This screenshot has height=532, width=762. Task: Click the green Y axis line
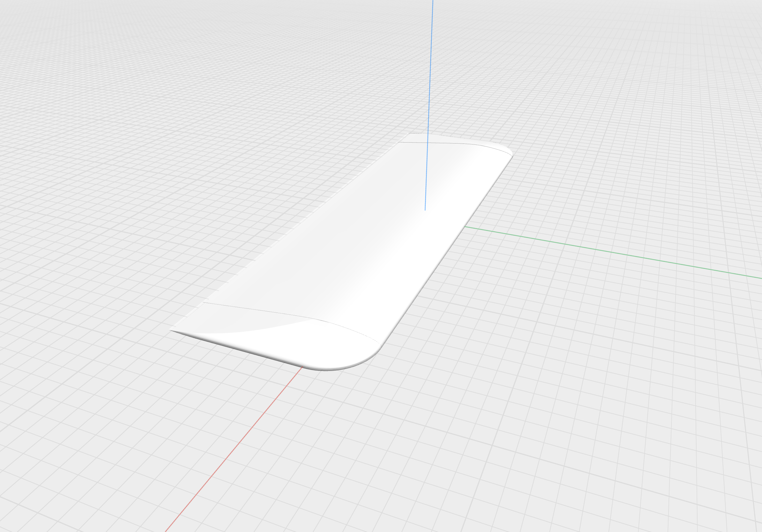tap(614, 253)
